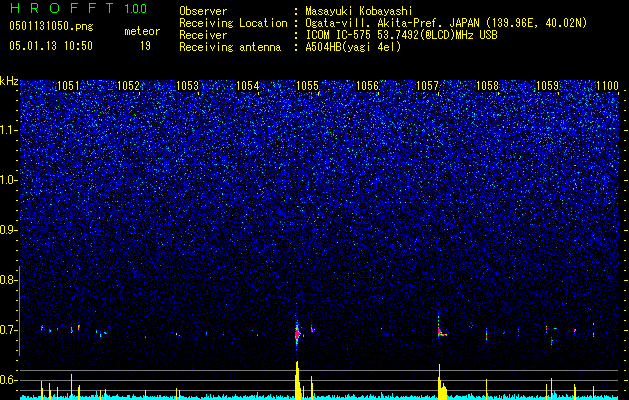The image size is (629, 400).
Task: Click the yellow intensity peak just after 1057
Action: pos(441,382)
